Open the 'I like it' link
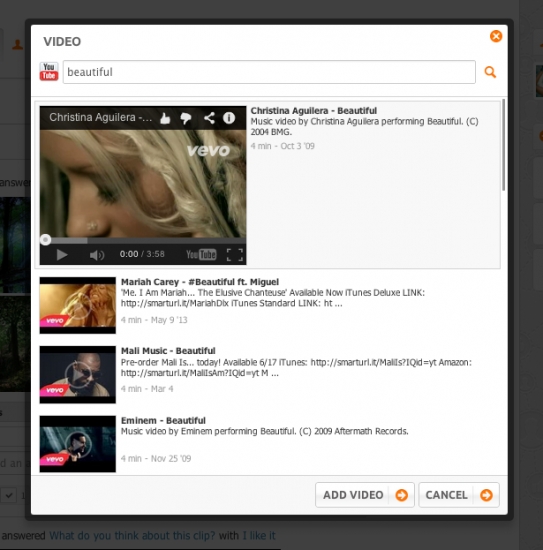Viewport: 543px width, 550px height. [259, 535]
